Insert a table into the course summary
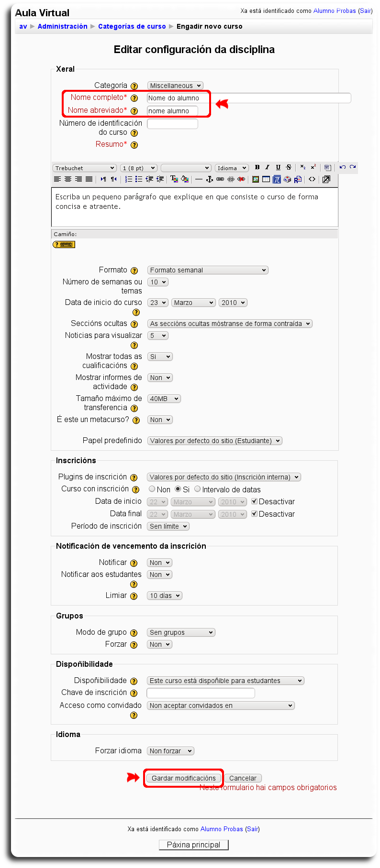This screenshot has height=868, width=380. [x=266, y=179]
